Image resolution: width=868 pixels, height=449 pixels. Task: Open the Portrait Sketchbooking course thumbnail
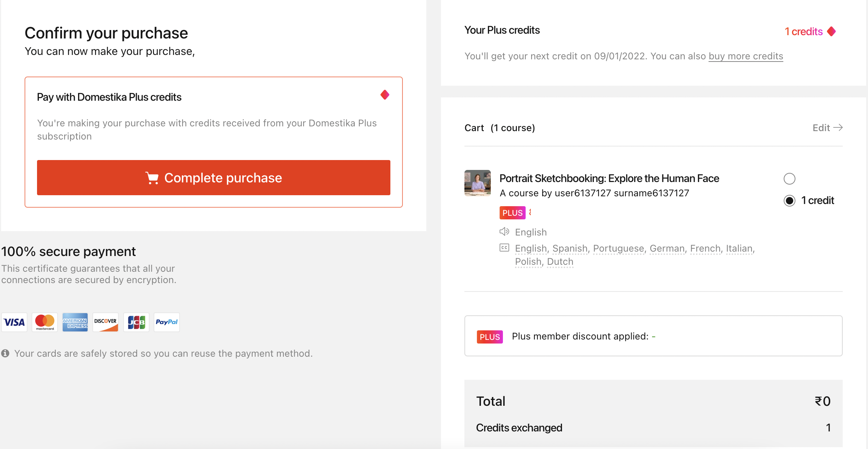[478, 183]
